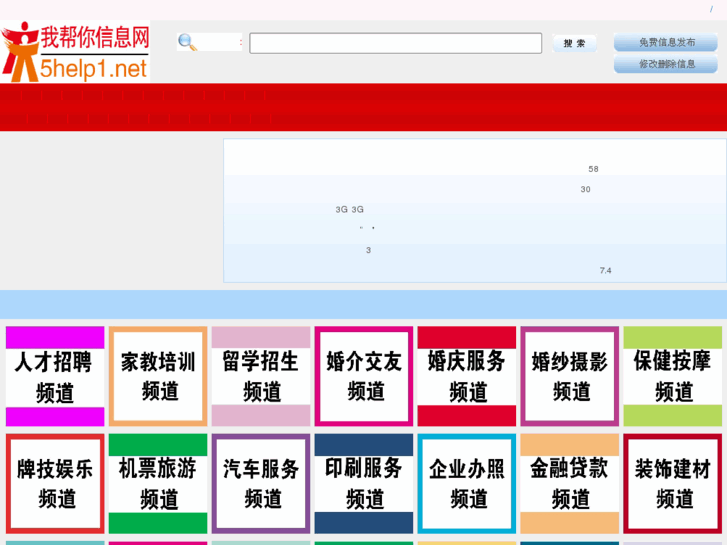Viewport: 727px width, 545px height.
Task: Open the 婚庆服务频道 tile
Action: [x=467, y=376]
